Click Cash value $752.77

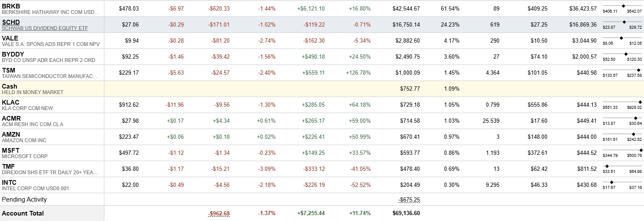[x=410, y=89]
